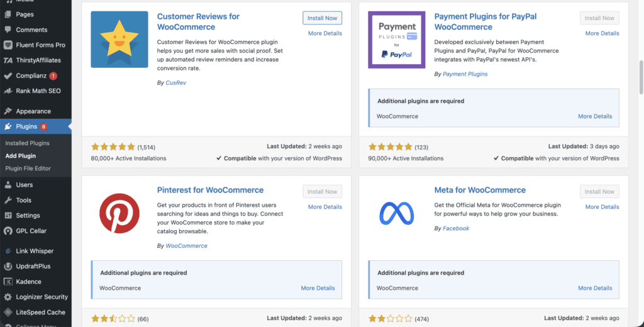The width and height of the screenshot is (644, 327).
Task: Click the Complianz notification badge
Action: point(53,75)
